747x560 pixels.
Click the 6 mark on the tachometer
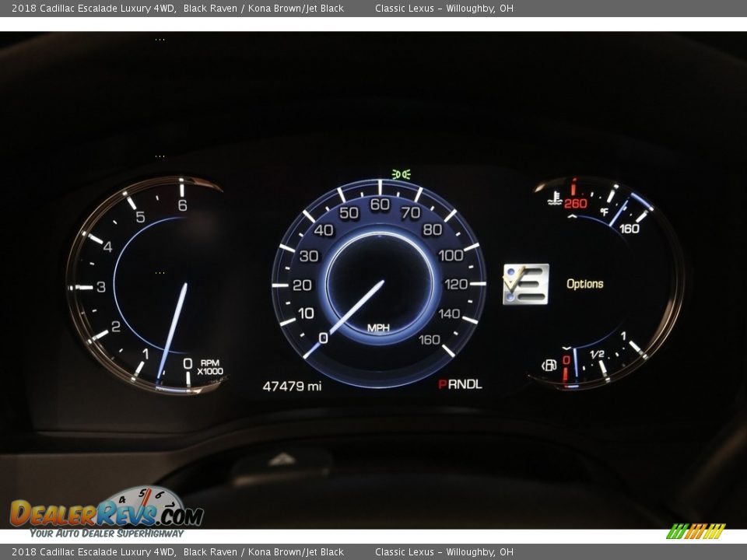click(x=182, y=205)
